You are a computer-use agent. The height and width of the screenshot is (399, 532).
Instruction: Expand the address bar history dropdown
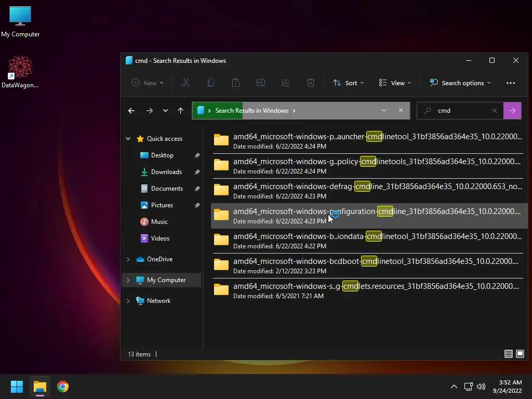[384, 110]
